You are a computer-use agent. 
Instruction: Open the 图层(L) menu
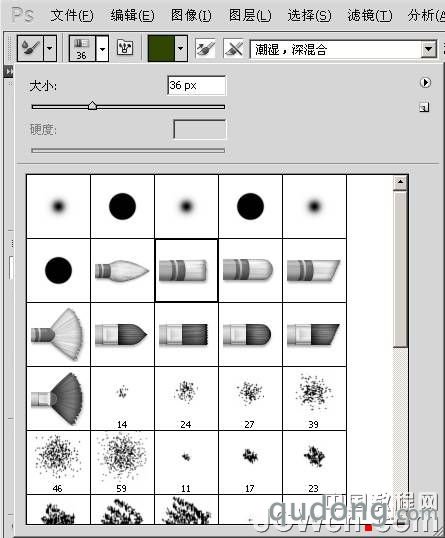[250, 15]
